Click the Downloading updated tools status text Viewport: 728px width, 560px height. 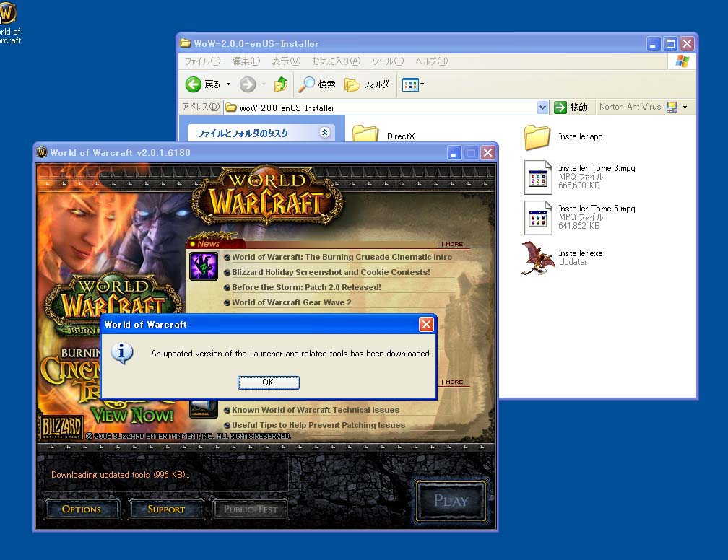pos(120,475)
